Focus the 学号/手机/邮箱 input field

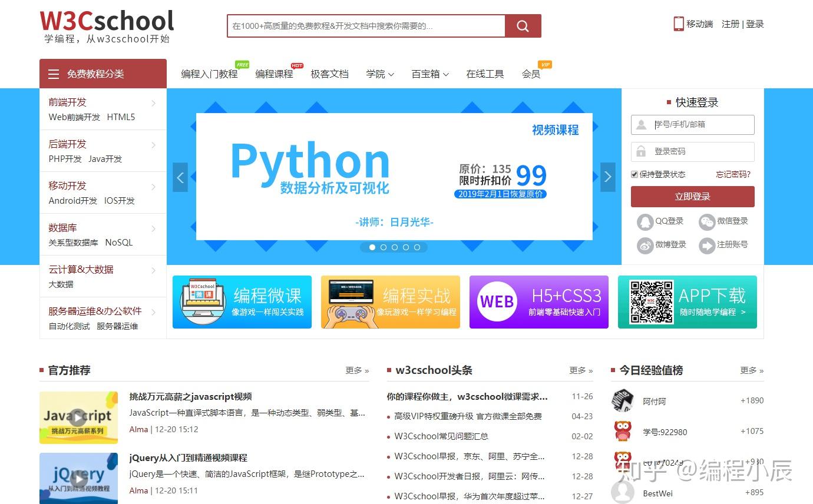click(693, 125)
